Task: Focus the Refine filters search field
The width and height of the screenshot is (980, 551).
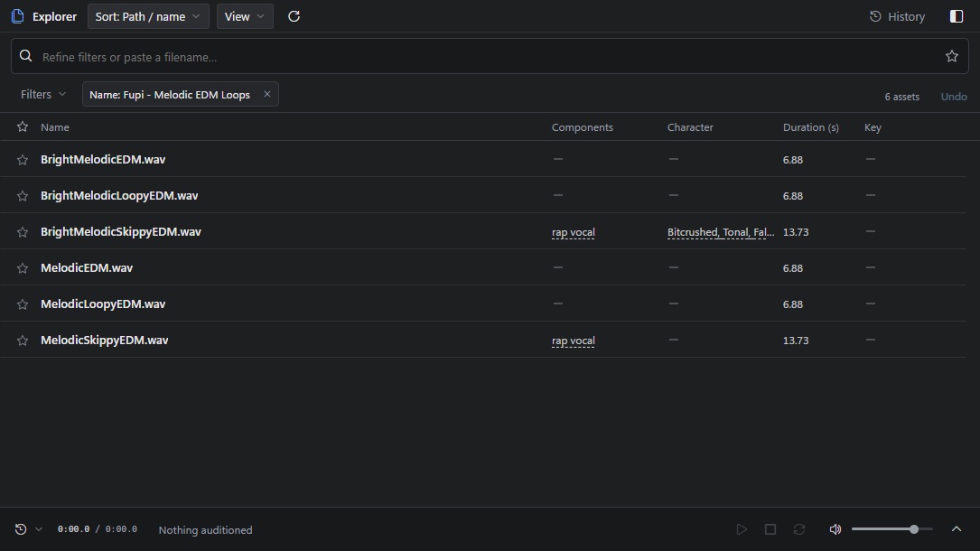Action: (490, 56)
